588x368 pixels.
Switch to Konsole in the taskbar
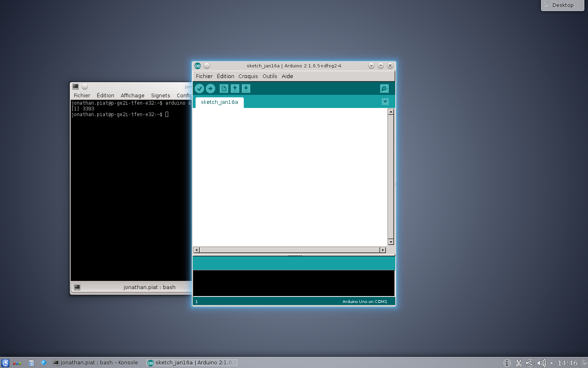96,363
